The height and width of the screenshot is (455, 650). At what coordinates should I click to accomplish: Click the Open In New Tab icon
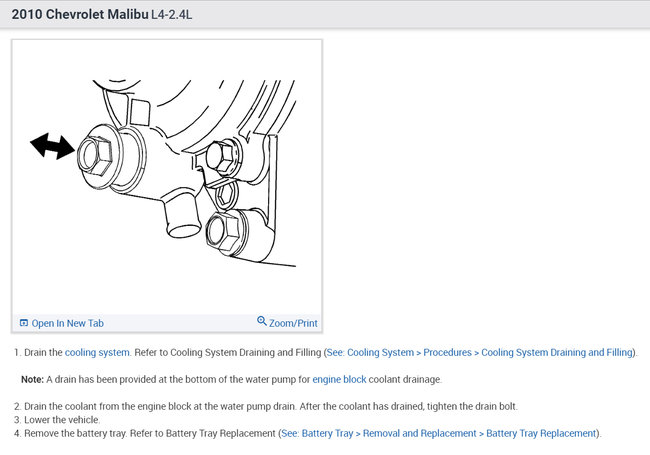click(x=24, y=323)
